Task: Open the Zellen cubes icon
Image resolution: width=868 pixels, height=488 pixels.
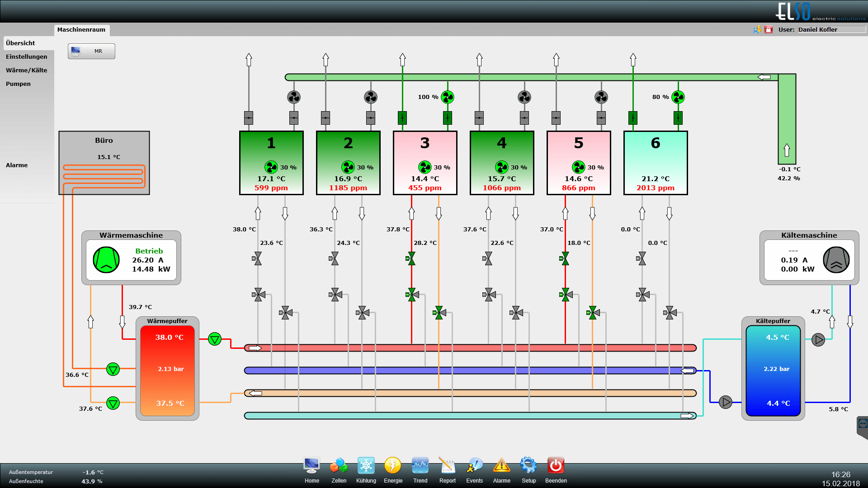Action: [x=339, y=466]
